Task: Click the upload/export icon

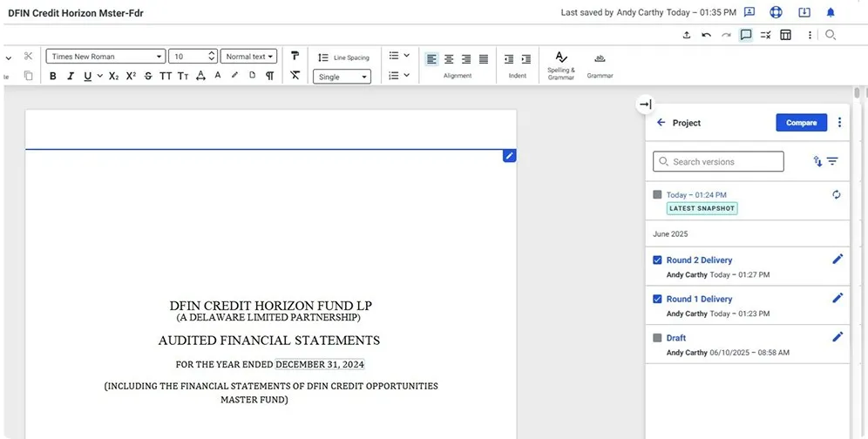Action: [x=687, y=35]
